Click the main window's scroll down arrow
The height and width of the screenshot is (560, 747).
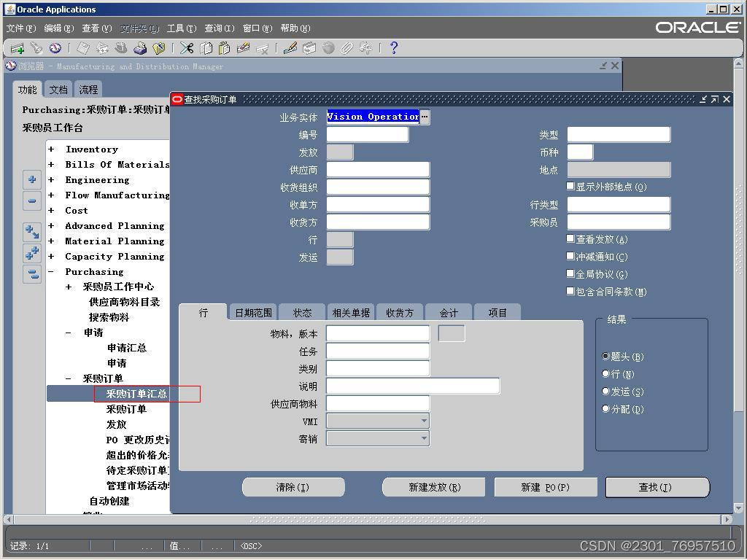pos(738,508)
